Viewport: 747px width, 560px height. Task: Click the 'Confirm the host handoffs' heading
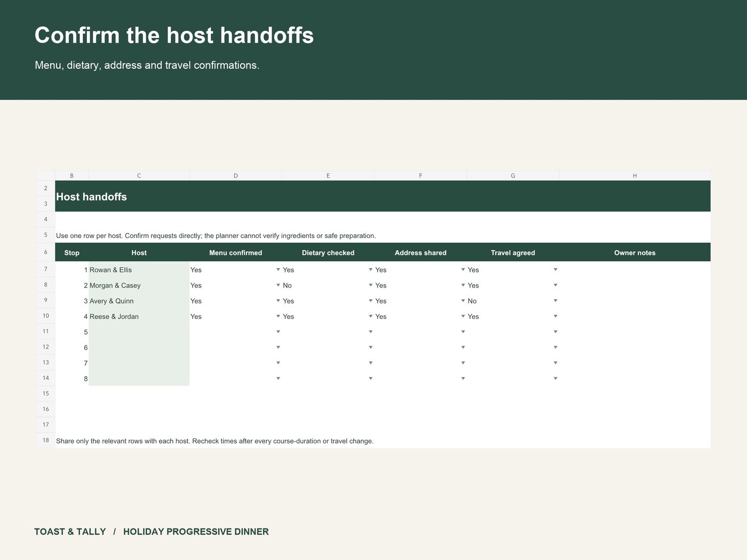[174, 35]
